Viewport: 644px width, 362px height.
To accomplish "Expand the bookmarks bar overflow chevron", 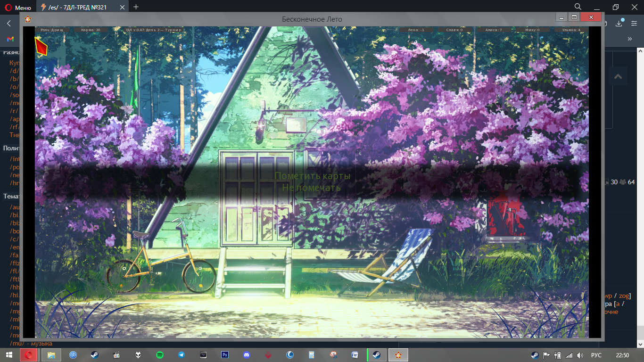I will pos(629,39).
